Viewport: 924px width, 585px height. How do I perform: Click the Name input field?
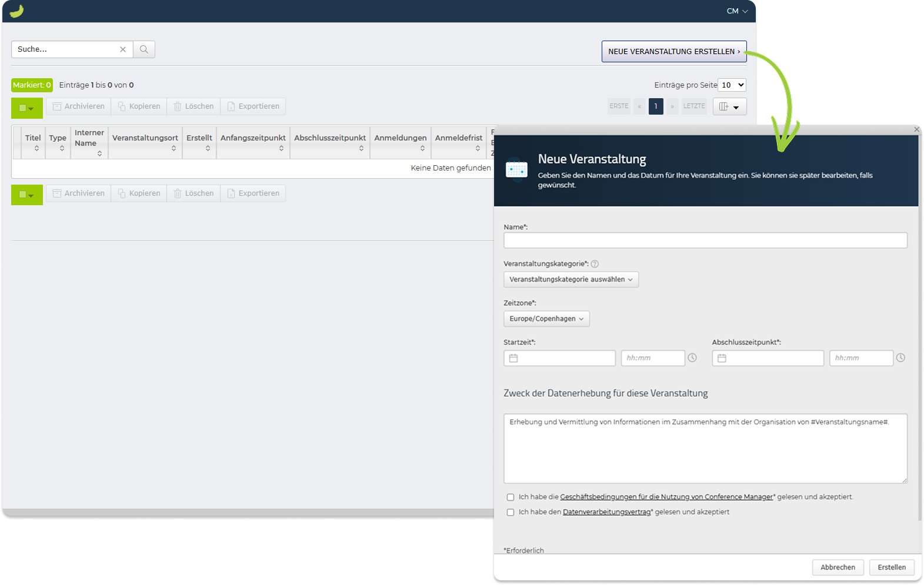[x=705, y=240]
